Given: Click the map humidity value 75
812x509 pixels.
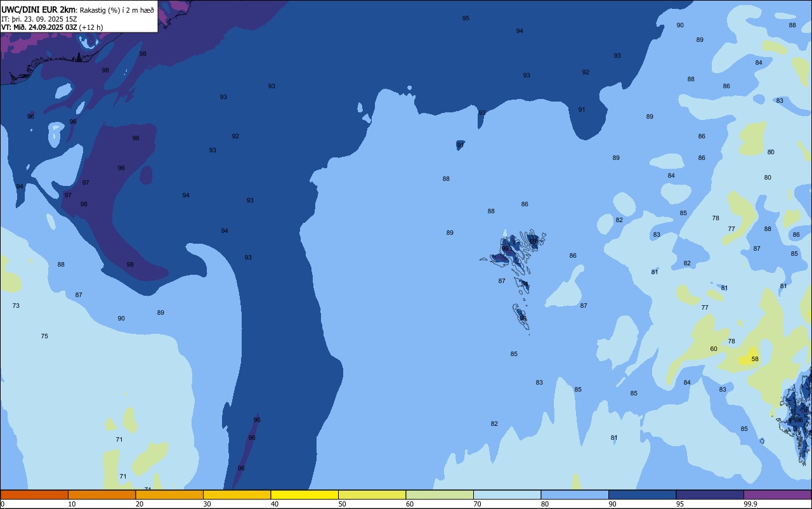Looking at the screenshot, I should click(44, 336).
